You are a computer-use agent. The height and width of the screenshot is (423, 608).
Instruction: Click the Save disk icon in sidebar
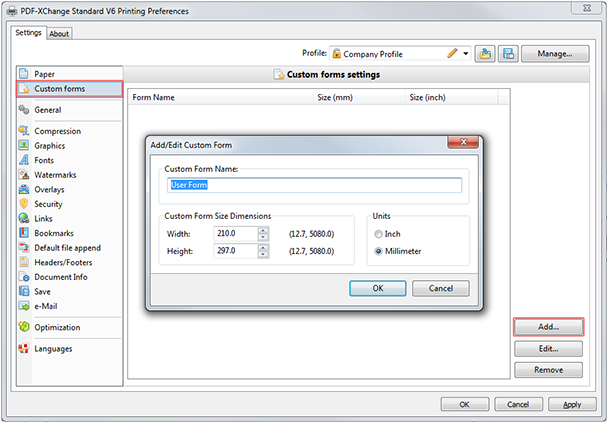pos(24,291)
